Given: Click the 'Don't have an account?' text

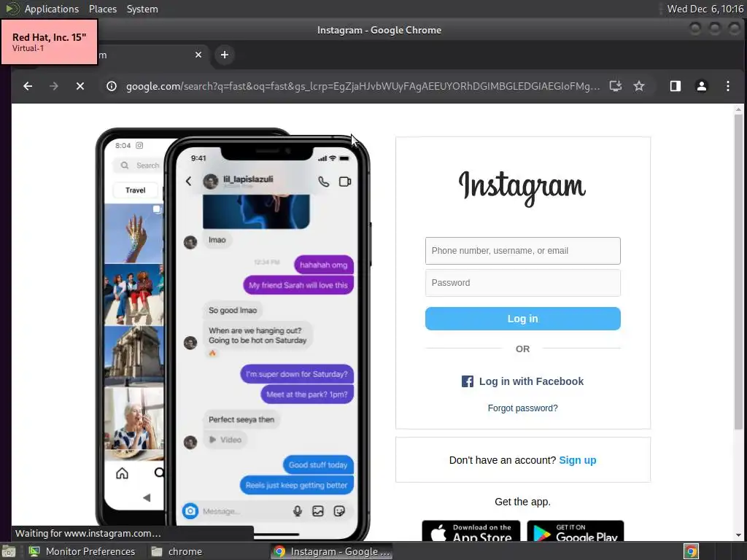Looking at the screenshot, I should pyautogui.click(x=503, y=460).
